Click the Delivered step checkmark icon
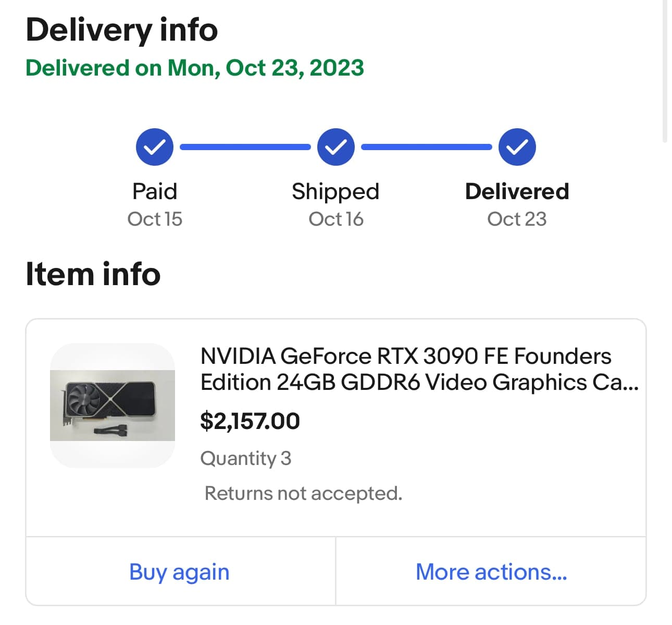Viewport: 672px width, 625px height. click(x=517, y=147)
